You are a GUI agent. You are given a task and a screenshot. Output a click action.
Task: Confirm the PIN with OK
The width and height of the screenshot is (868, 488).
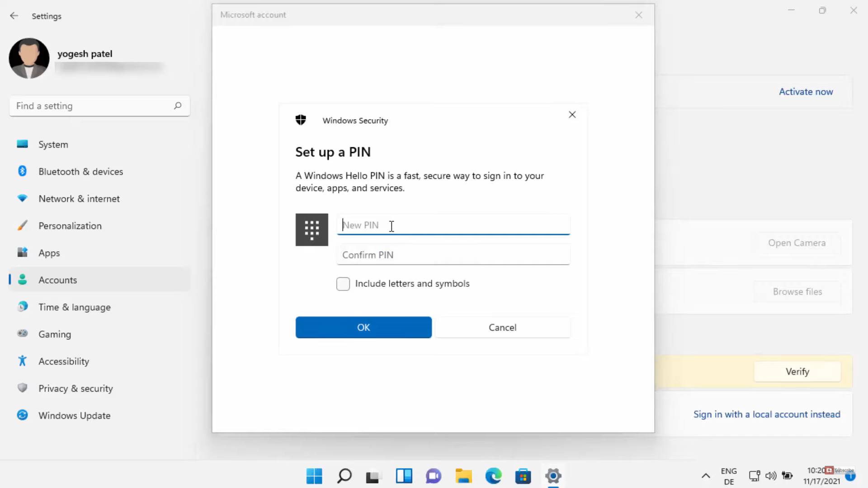click(x=363, y=328)
